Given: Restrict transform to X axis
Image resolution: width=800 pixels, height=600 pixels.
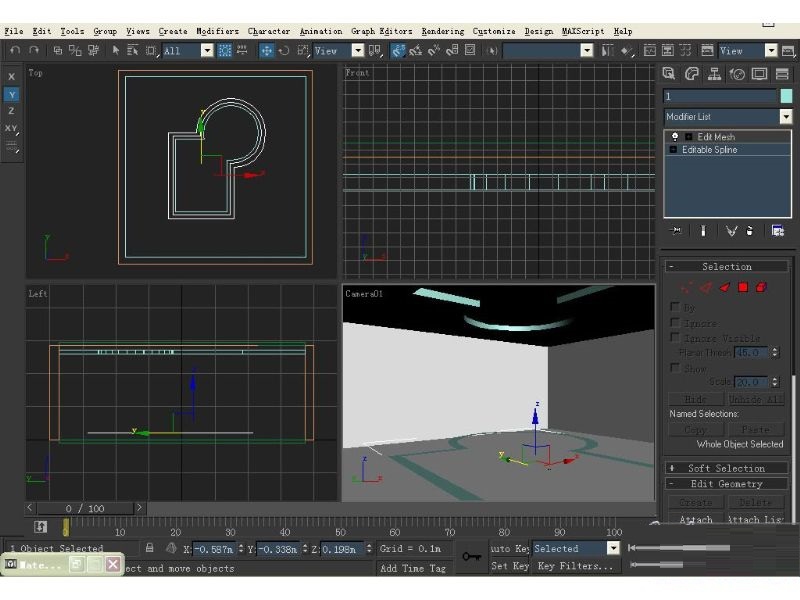Looking at the screenshot, I should (x=11, y=77).
